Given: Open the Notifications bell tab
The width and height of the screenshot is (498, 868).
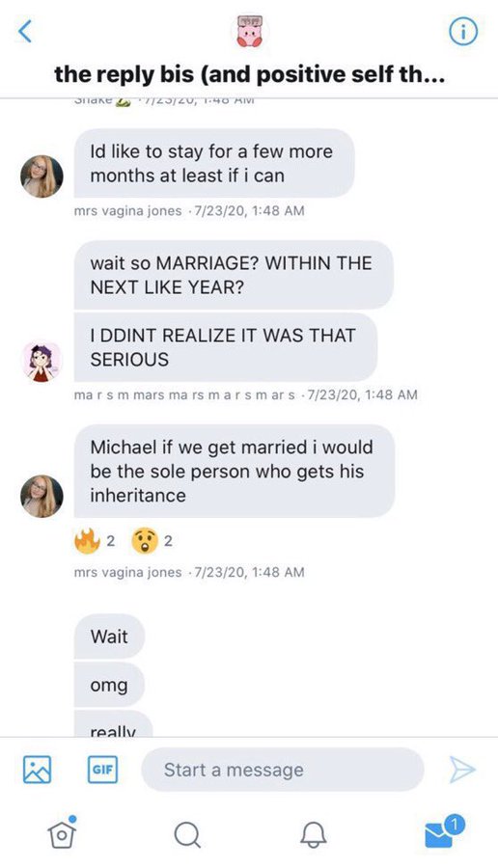Looking at the screenshot, I should point(313,833).
